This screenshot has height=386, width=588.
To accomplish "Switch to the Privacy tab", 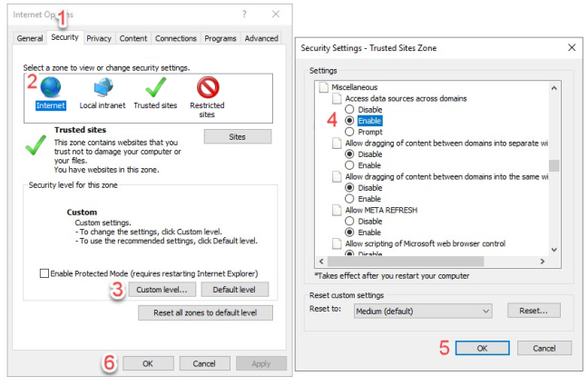I will click(x=99, y=38).
